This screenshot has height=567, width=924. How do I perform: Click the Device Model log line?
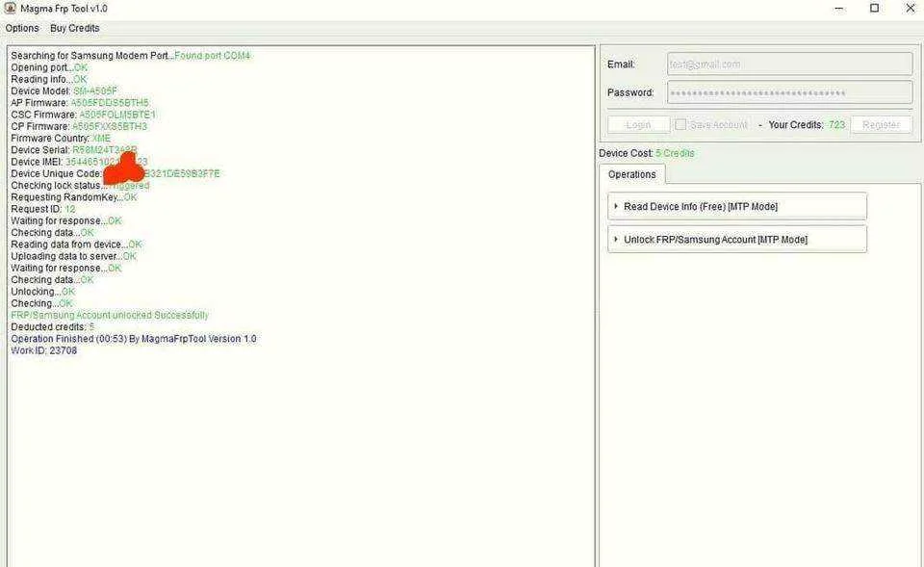[x=64, y=90]
